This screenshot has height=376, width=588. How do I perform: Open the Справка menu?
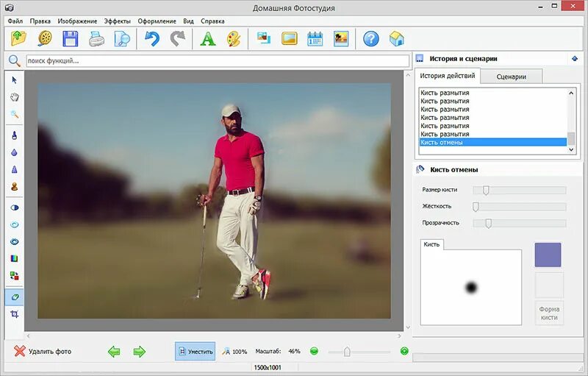(x=212, y=21)
